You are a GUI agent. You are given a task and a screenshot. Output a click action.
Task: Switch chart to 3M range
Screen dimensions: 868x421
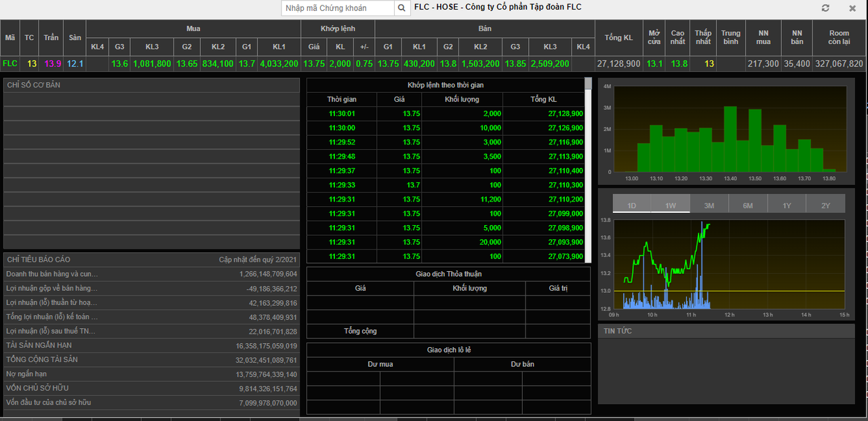click(709, 204)
